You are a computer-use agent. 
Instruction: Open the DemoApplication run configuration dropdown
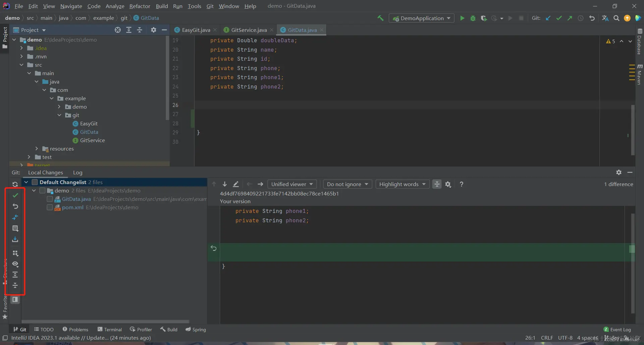click(x=422, y=18)
